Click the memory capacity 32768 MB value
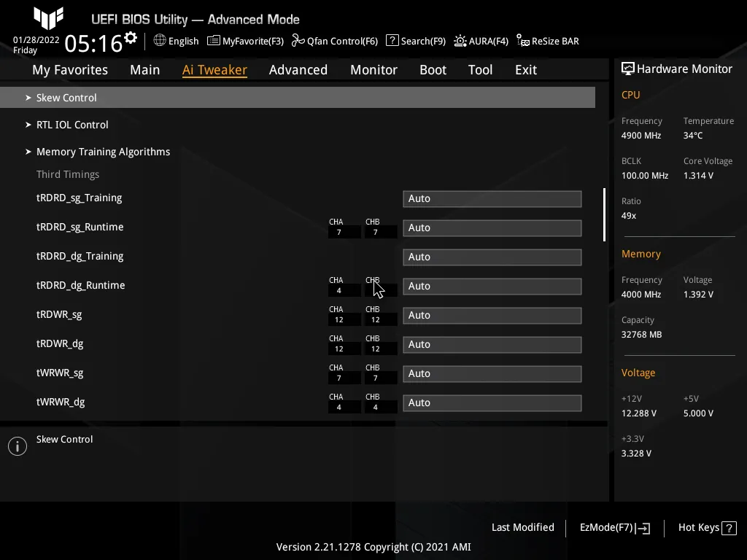This screenshot has width=747, height=560. pyautogui.click(x=641, y=335)
